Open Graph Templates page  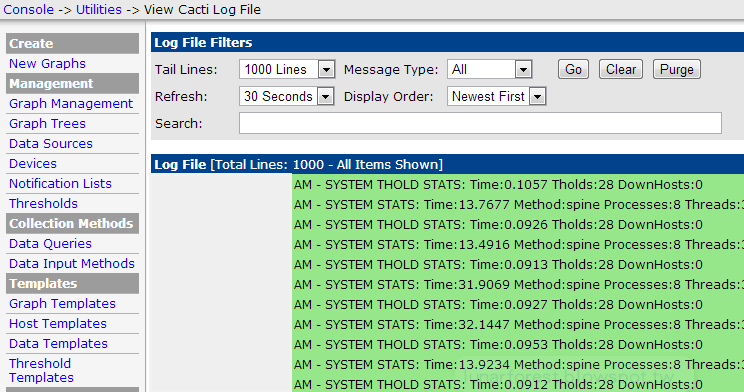click(x=62, y=303)
